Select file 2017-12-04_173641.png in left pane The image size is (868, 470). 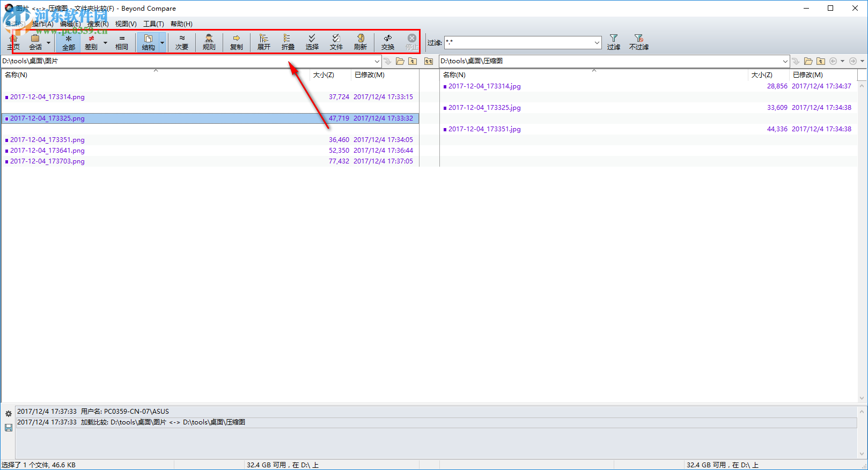tap(210, 151)
